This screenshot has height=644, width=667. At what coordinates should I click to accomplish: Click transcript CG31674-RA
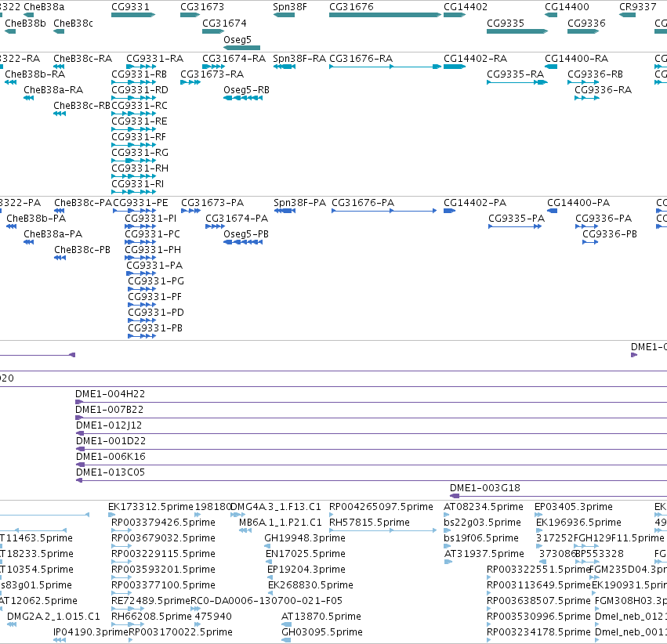click(x=234, y=58)
